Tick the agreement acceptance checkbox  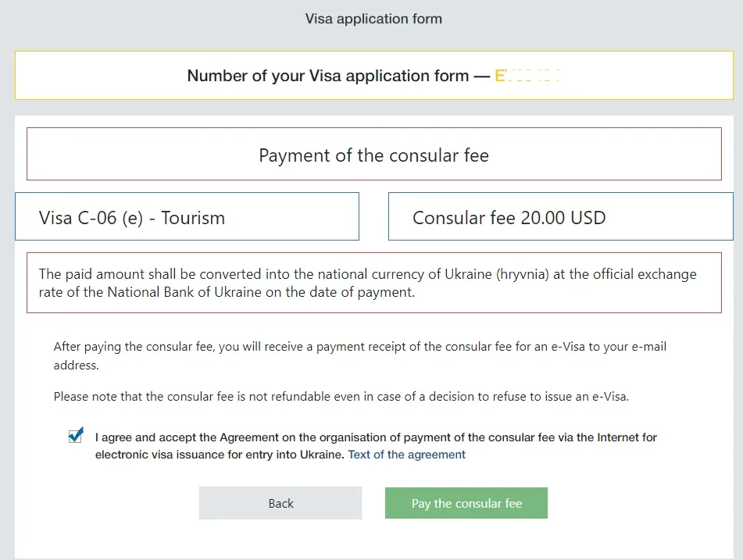coord(75,435)
